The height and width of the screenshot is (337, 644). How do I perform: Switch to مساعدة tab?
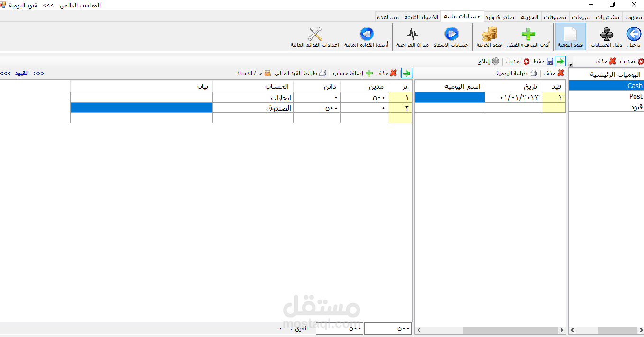[388, 17]
